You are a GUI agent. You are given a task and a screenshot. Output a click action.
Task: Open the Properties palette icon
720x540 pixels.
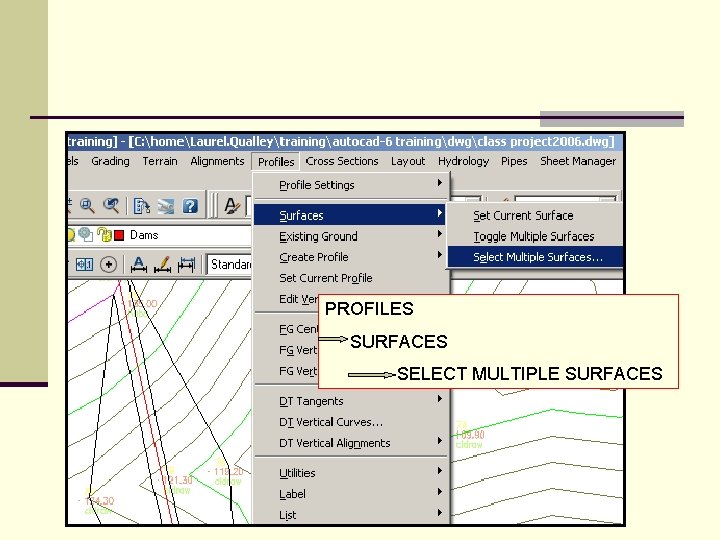(141, 206)
